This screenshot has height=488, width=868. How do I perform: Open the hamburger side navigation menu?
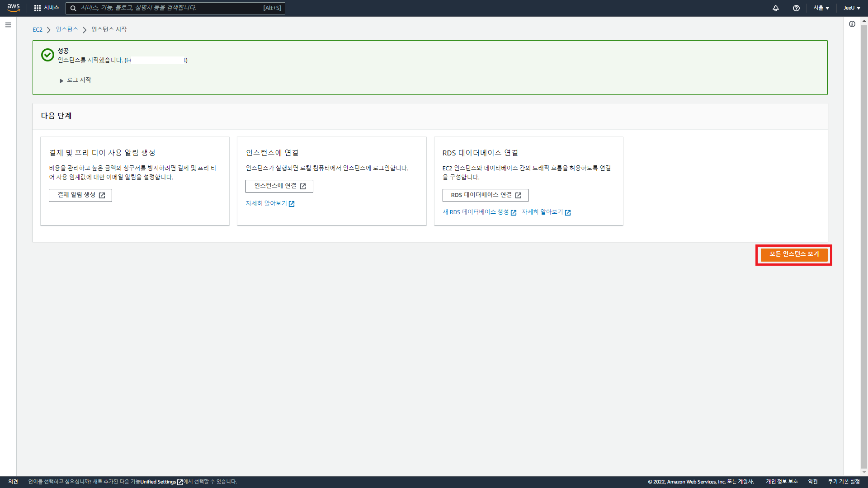click(x=8, y=25)
